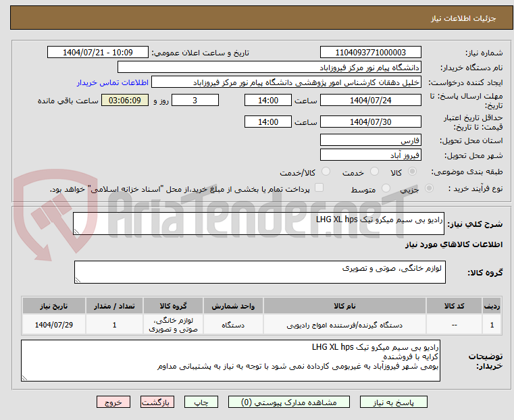Click the response deadline date 1404/07/24
Image resolution: width=514 pixels, height=420 pixels.
370,100
